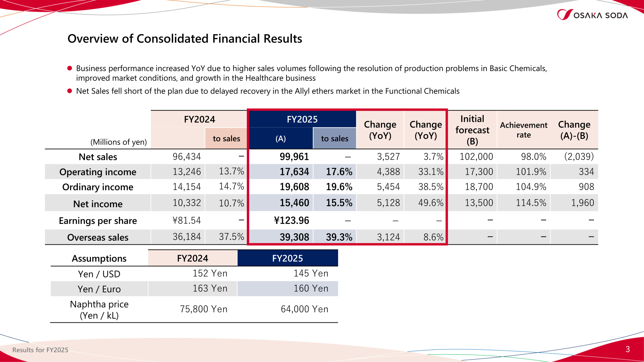Image resolution: width=644 pixels, height=362 pixels.
Task: Select the slide title 'Overview of Consolidated Financial Results'
Action: coord(185,39)
